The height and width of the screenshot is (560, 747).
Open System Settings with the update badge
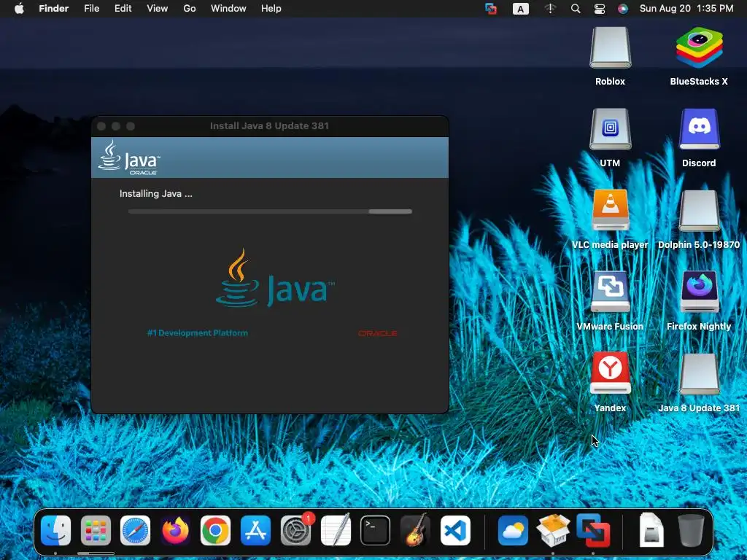click(x=296, y=530)
